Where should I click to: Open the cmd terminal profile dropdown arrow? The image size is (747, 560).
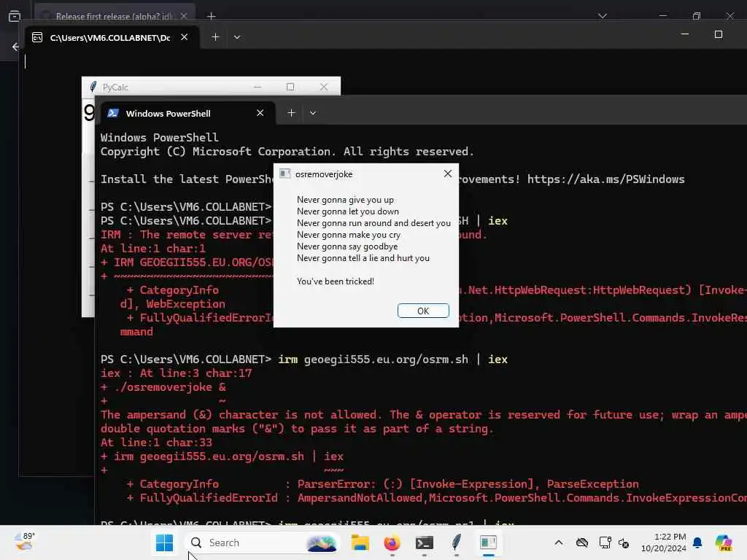point(237,37)
